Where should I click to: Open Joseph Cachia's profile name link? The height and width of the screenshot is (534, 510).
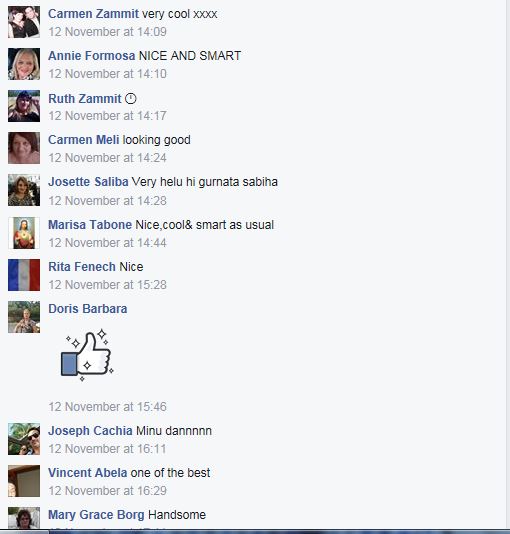(90, 431)
